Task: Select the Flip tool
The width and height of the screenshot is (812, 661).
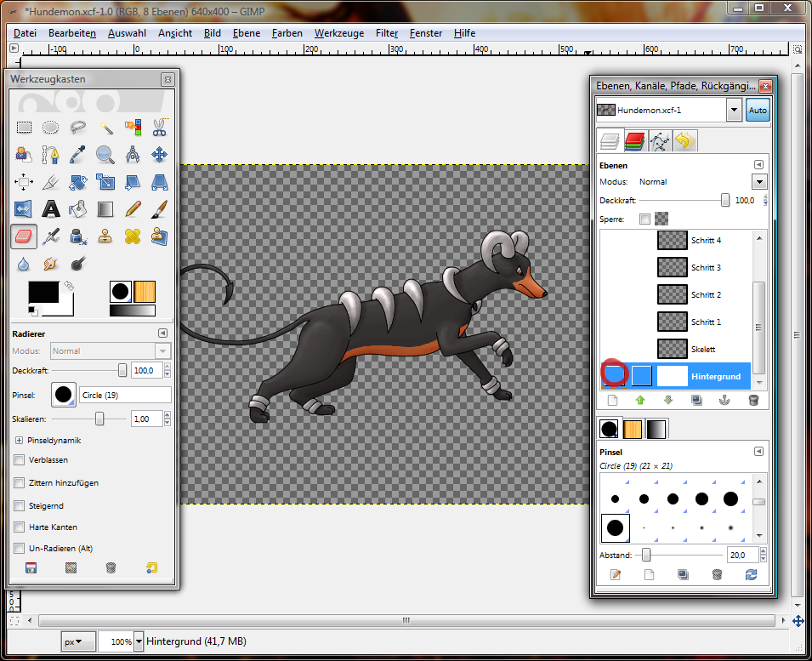Action: pyautogui.click(x=24, y=209)
